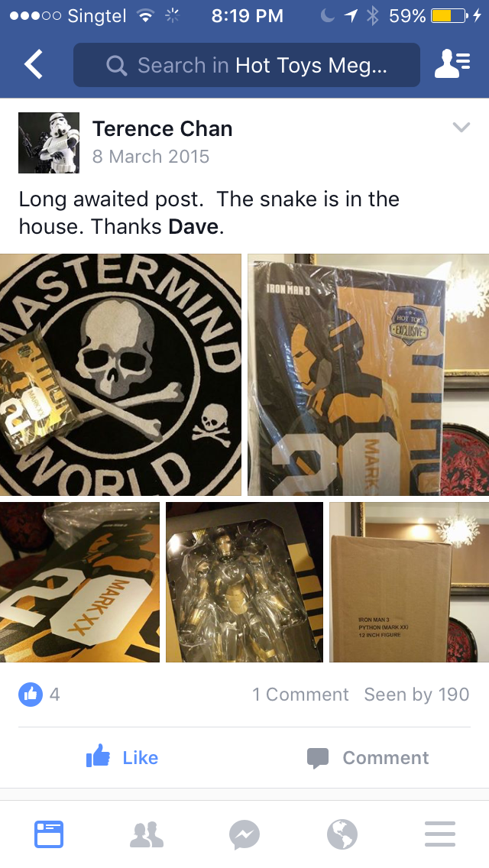The width and height of the screenshot is (489, 868).
Task: Open the Notifications globe icon
Action: pos(342,834)
